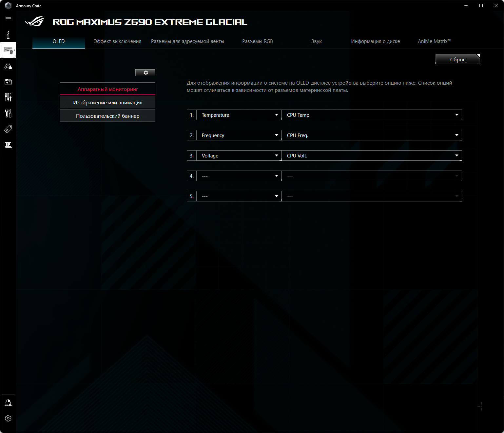Open the Информация о диске tab

[376, 41]
